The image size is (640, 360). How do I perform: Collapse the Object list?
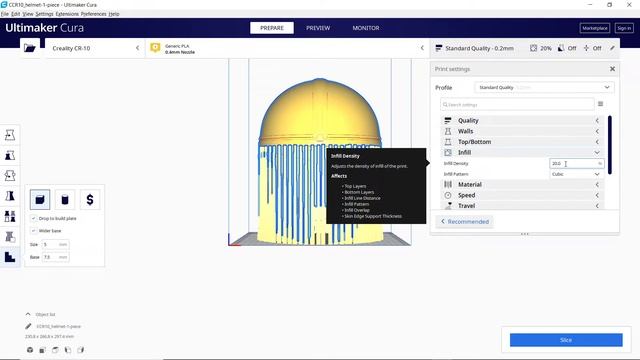point(28,314)
